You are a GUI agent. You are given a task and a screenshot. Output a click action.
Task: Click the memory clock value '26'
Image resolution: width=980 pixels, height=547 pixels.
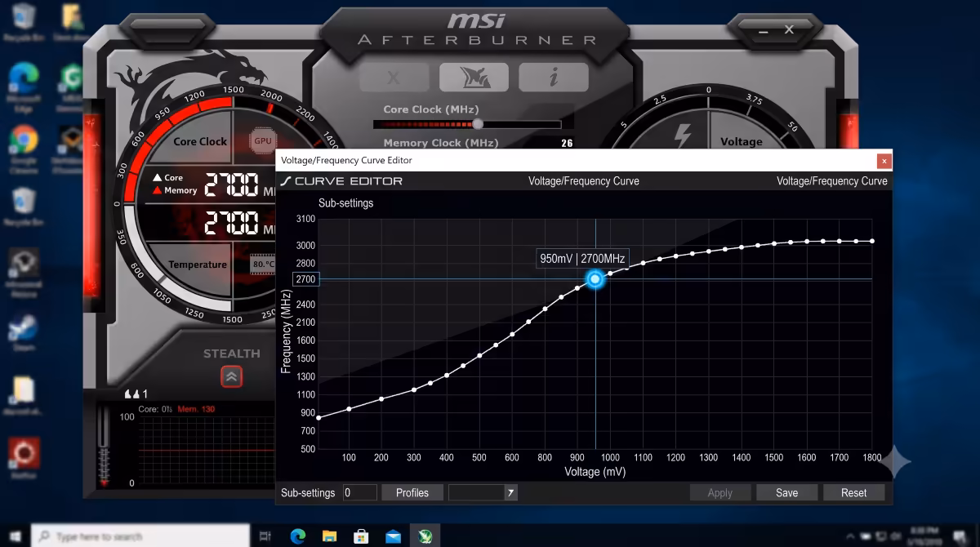click(567, 143)
